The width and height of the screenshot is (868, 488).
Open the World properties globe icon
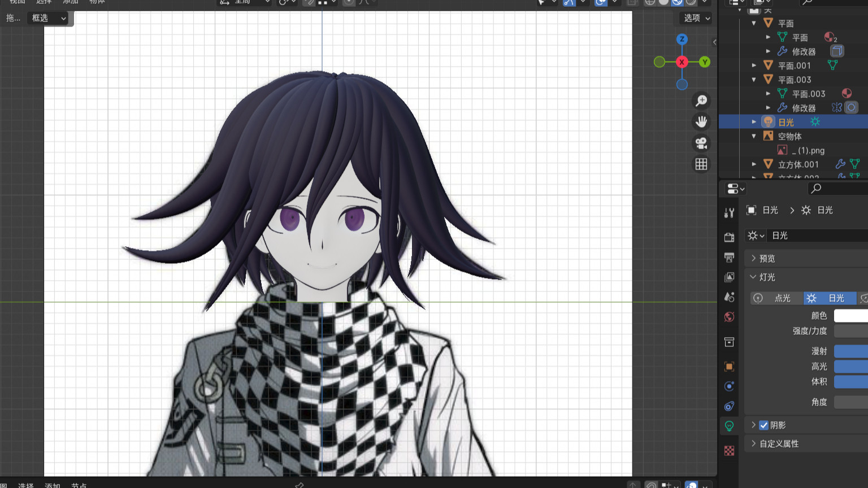(729, 317)
